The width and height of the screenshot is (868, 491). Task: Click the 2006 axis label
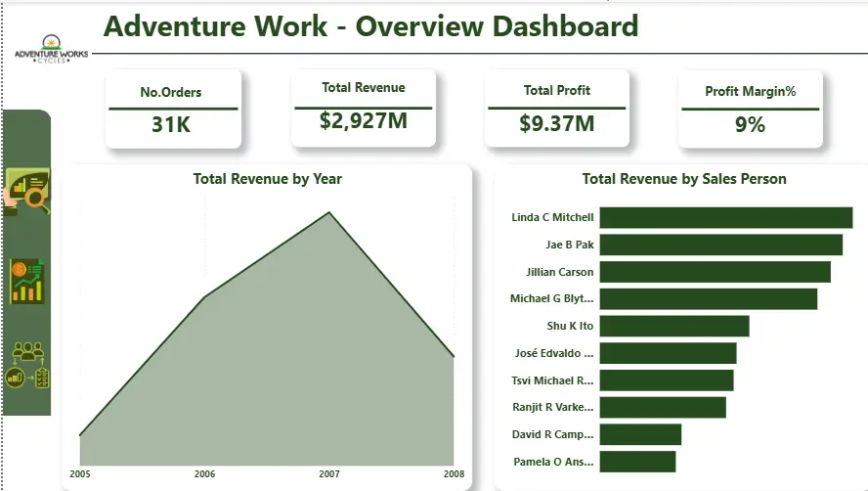[x=205, y=473]
